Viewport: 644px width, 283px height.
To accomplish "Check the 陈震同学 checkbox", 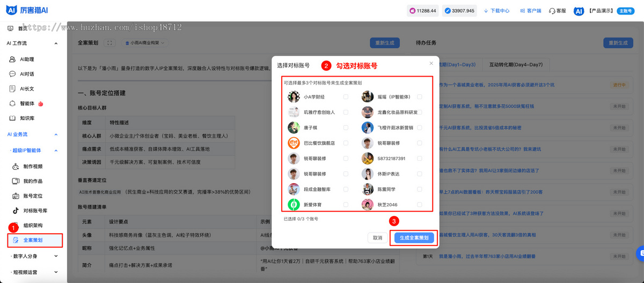I will (420, 189).
